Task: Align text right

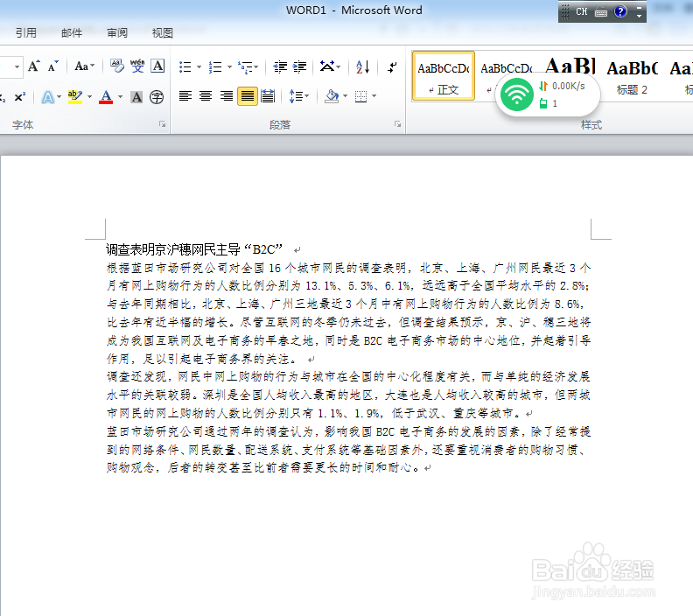Action: (x=227, y=96)
